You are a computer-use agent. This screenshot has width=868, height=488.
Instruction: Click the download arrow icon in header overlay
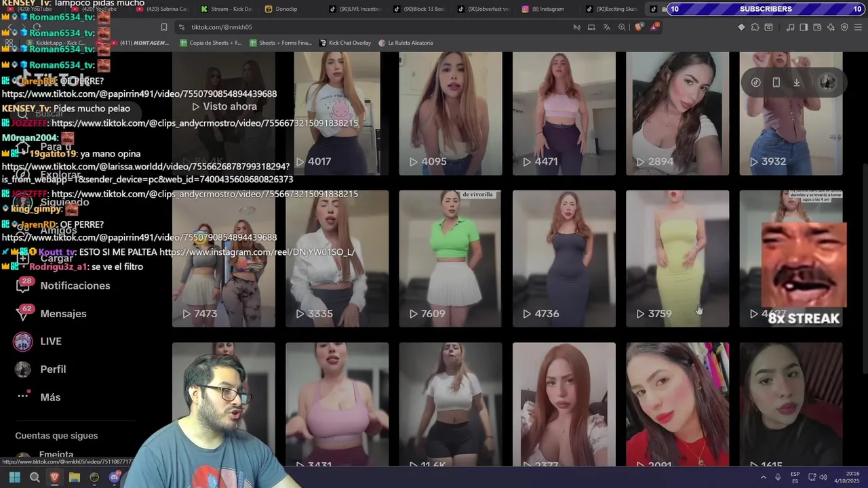pyautogui.click(x=796, y=82)
